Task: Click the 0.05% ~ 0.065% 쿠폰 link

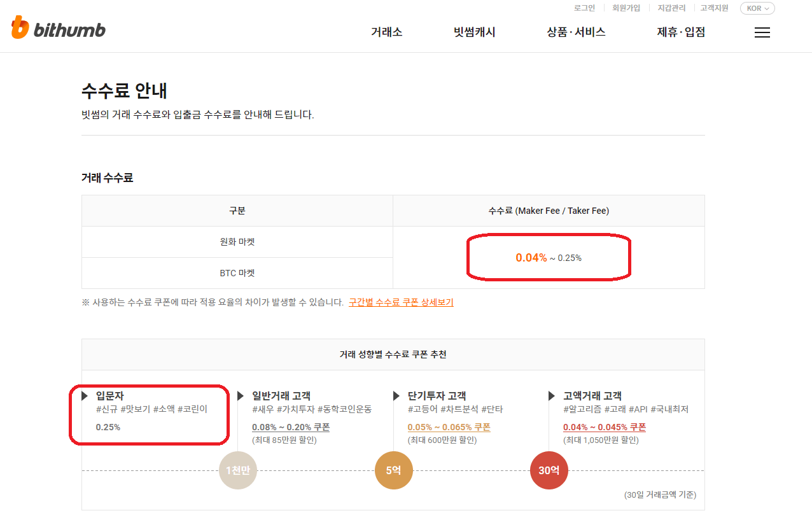Action: coord(449,428)
